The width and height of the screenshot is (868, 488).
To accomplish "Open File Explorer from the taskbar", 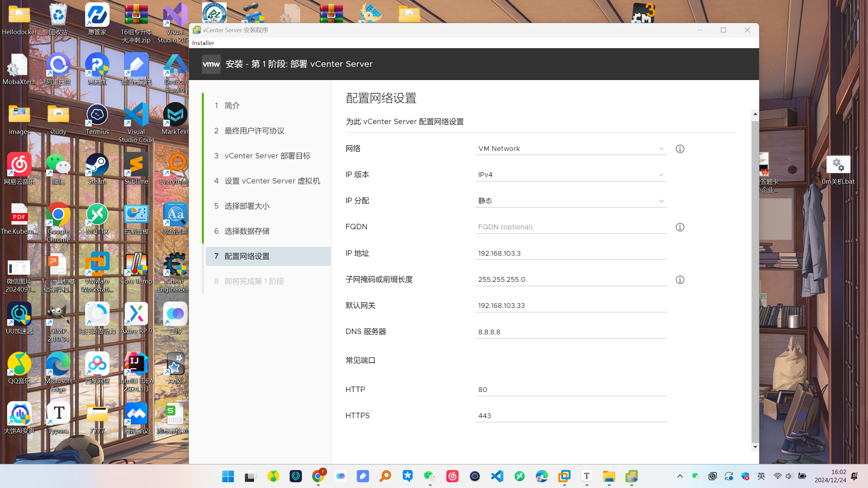I will tap(609, 476).
